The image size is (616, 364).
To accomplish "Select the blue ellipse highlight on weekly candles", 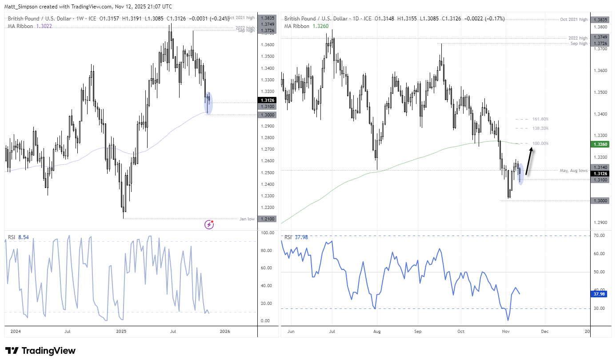I will point(208,103).
